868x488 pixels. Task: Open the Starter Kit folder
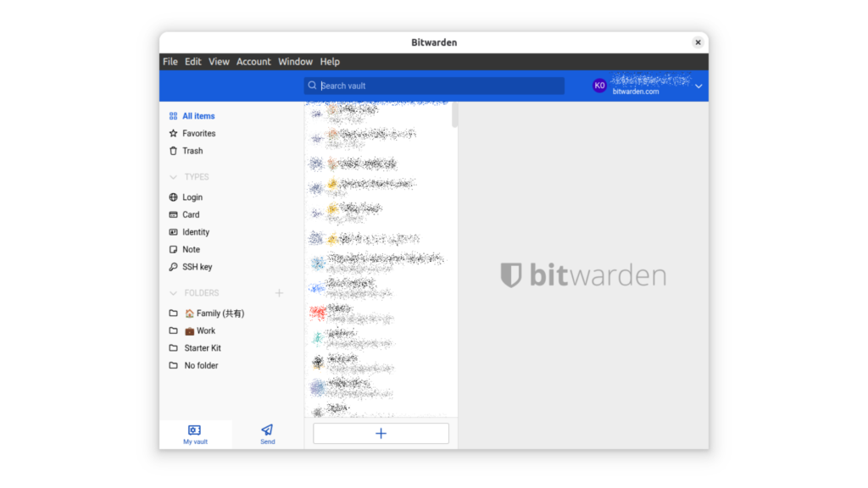point(203,348)
